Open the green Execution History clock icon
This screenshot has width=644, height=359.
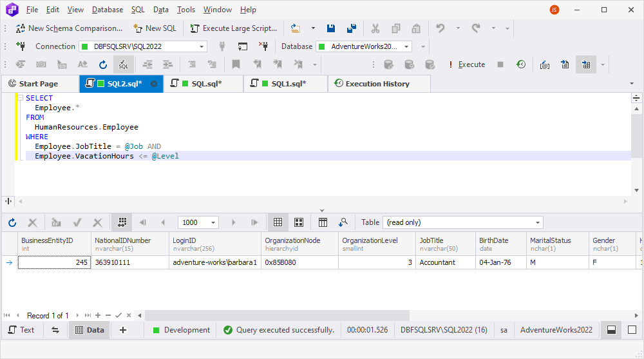pos(521,64)
